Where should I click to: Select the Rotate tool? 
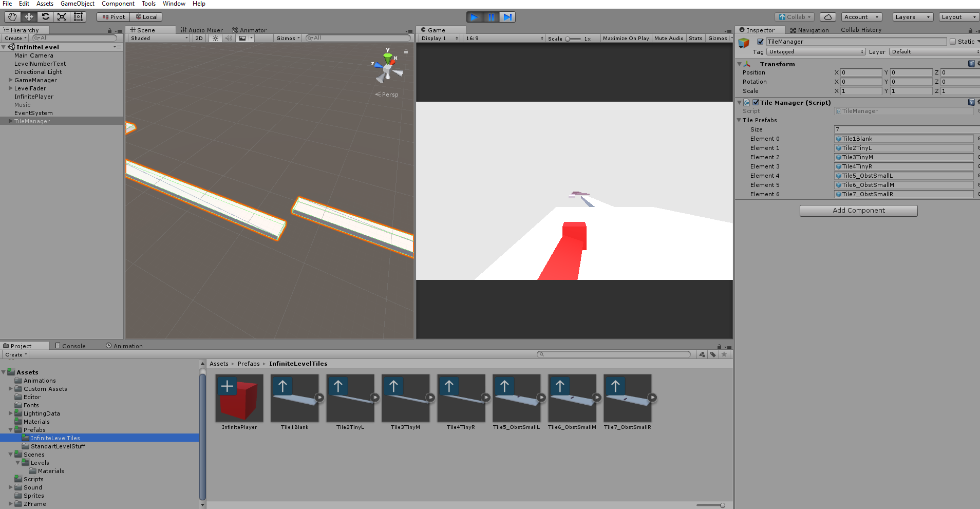click(x=45, y=17)
